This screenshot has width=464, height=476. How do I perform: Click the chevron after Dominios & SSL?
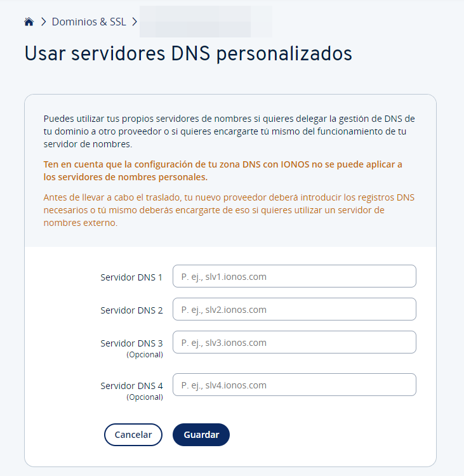(134, 22)
